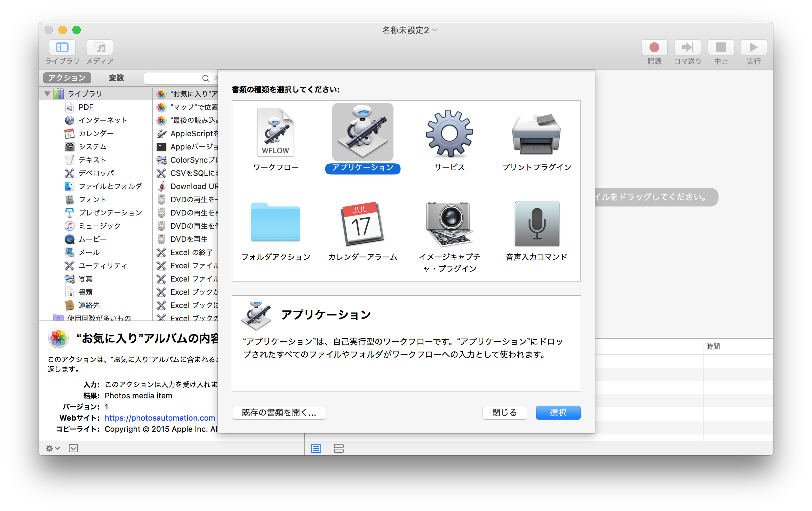Viewport: 812px width, 511px height.
Task: Select the フォルダアクション folder icon
Action: click(x=276, y=222)
